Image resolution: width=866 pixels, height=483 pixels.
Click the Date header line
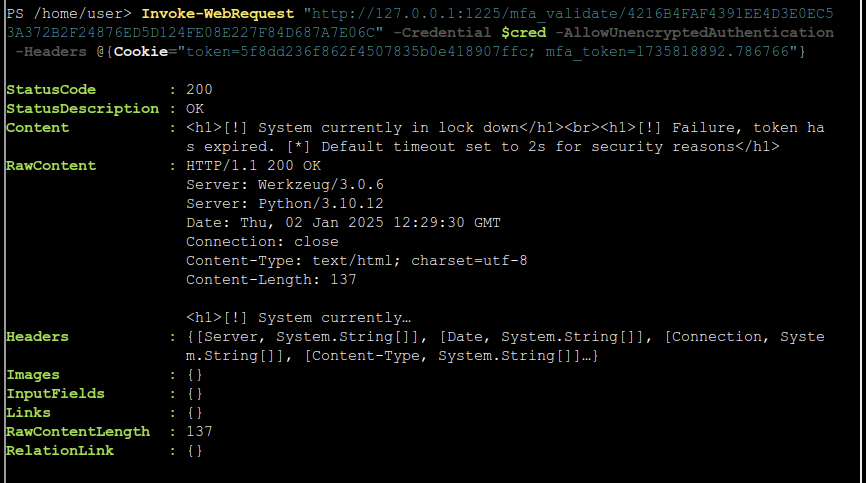(343, 222)
